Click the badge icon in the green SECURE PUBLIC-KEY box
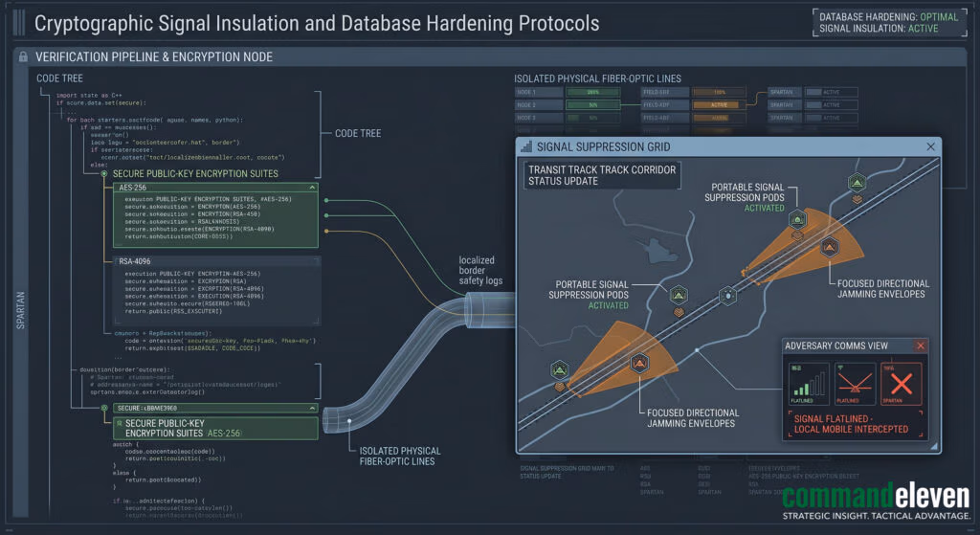The height and width of the screenshot is (535, 980). point(120,424)
